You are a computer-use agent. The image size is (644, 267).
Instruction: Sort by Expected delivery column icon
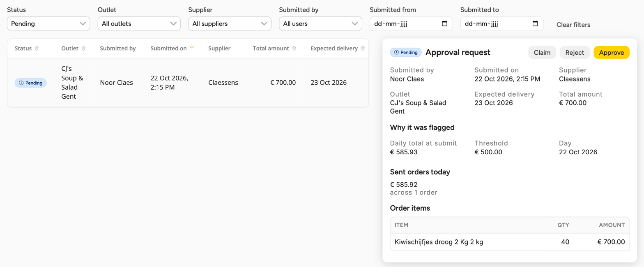(x=363, y=49)
